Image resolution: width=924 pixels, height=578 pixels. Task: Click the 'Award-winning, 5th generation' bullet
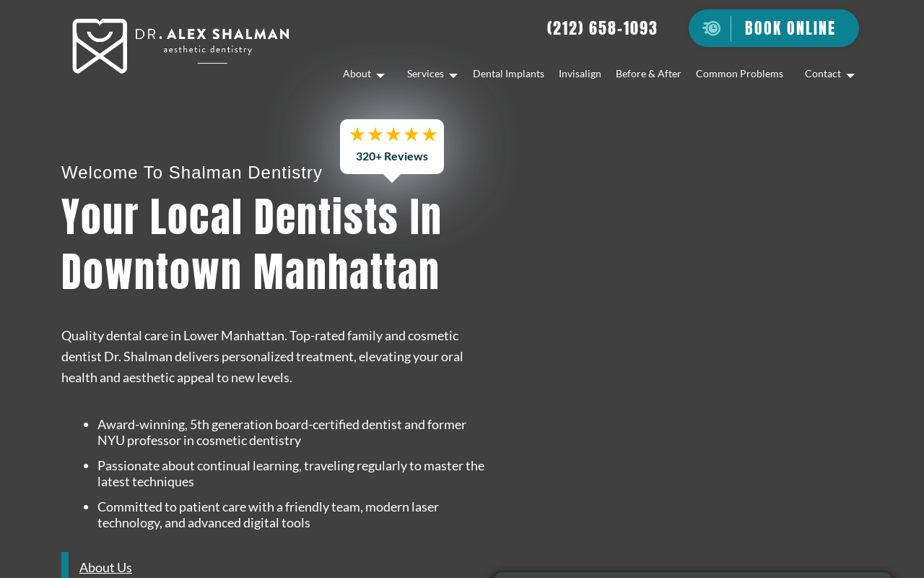(282, 432)
